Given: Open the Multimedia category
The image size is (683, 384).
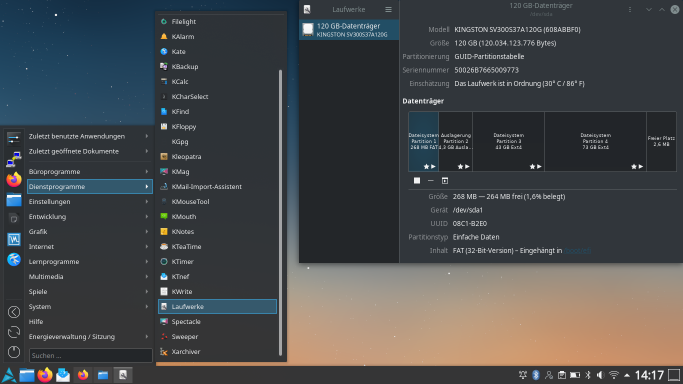Looking at the screenshot, I should point(90,276).
